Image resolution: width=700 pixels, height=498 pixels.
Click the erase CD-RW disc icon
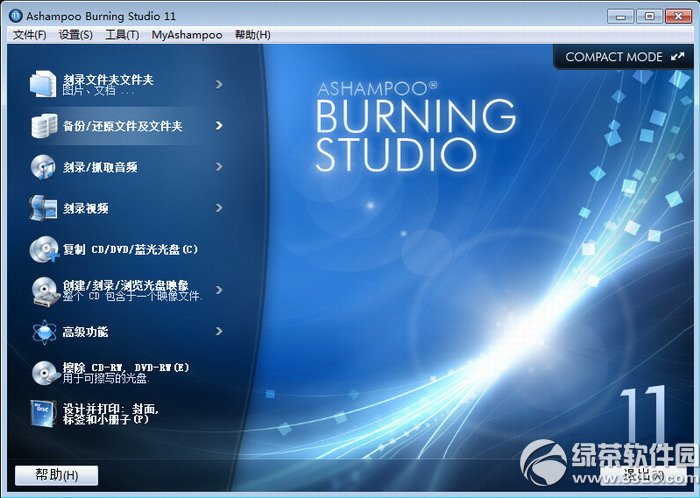tap(46, 373)
